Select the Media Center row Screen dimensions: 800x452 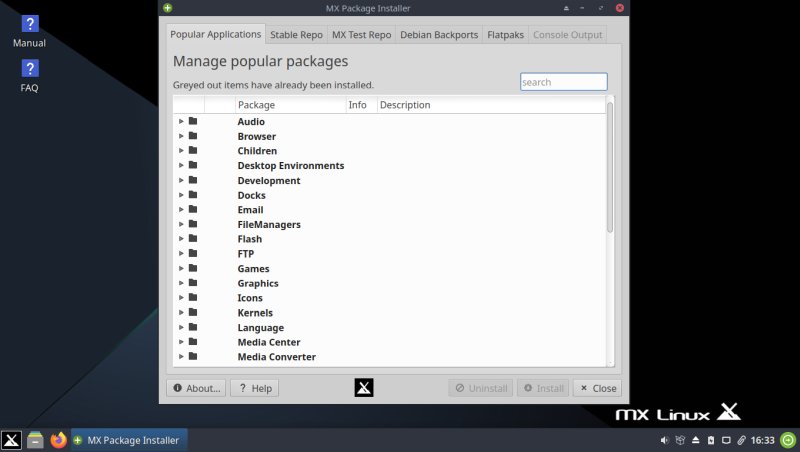coord(390,342)
